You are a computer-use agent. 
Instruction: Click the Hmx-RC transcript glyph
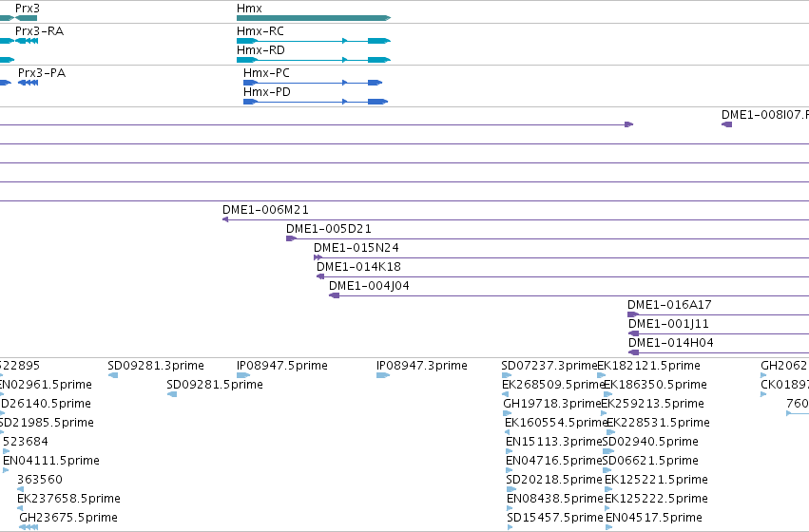pos(314,41)
